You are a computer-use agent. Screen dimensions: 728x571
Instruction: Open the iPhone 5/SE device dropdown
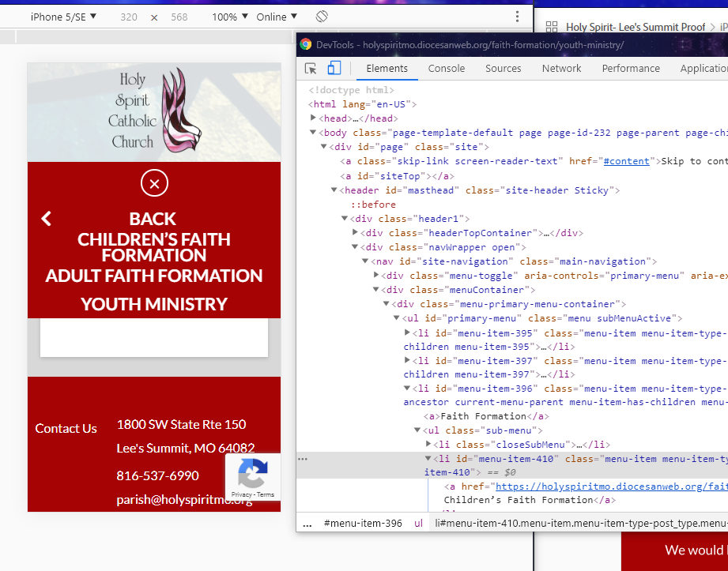tap(63, 17)
